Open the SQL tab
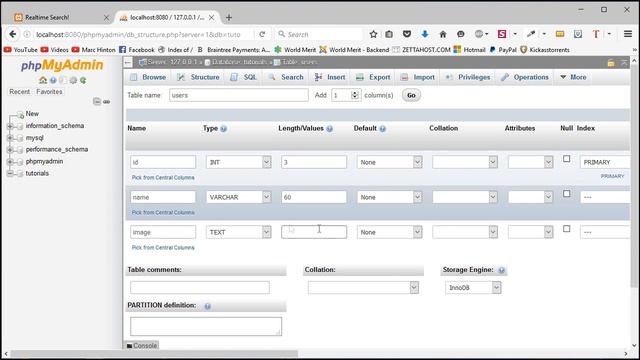 (243, 77)
